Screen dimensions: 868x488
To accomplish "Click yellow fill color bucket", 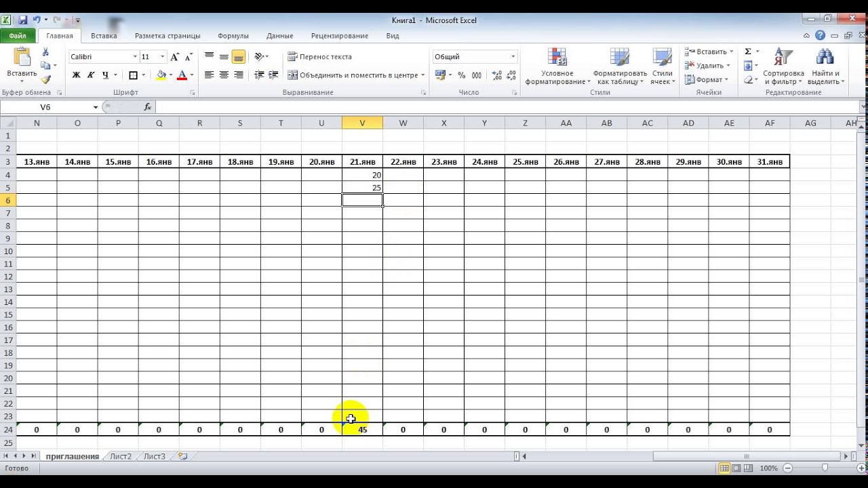I will click(x=161, y=75).
